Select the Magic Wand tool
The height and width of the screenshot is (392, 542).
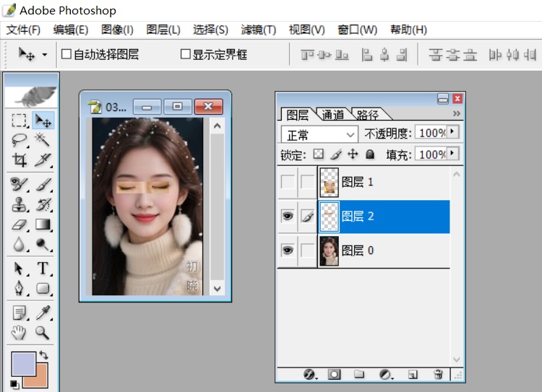(43, 140)
